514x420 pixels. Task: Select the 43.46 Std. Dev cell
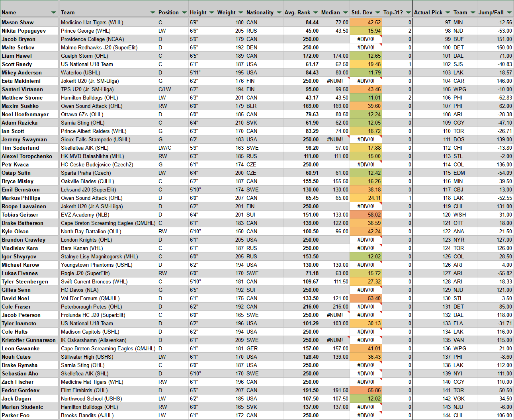tap(365, 89)
